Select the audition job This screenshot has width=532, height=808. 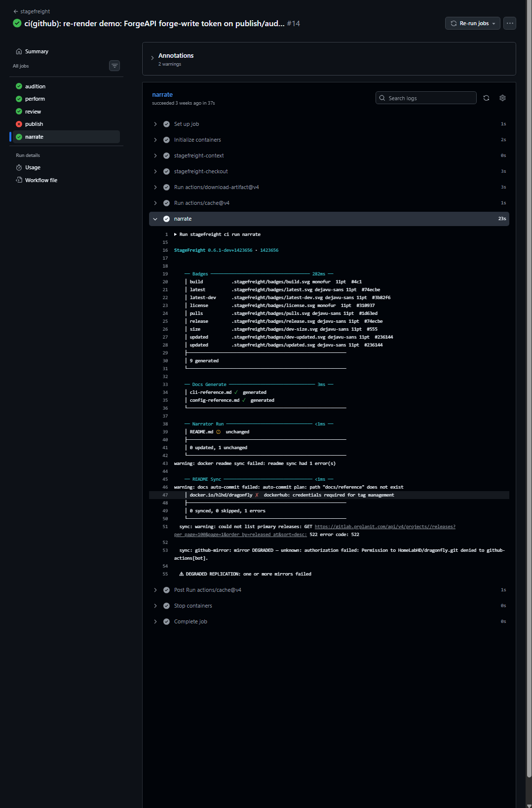pos(66,86)
